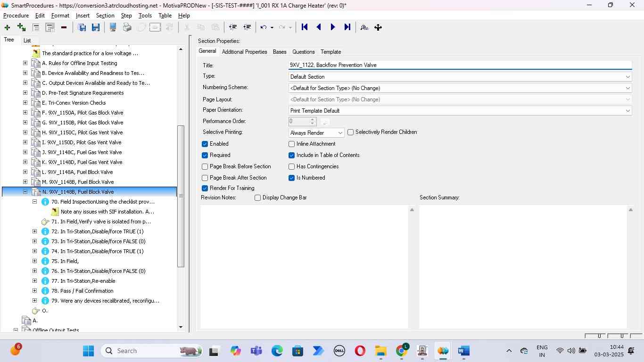Jump to last item navigation icon
Screen dimensions: 644x362
(x=347, y=27)
